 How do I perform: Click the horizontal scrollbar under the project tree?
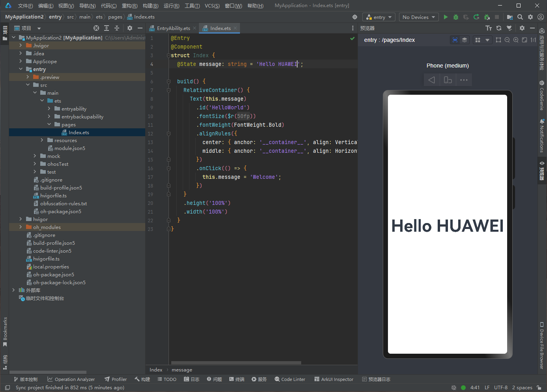48,372
